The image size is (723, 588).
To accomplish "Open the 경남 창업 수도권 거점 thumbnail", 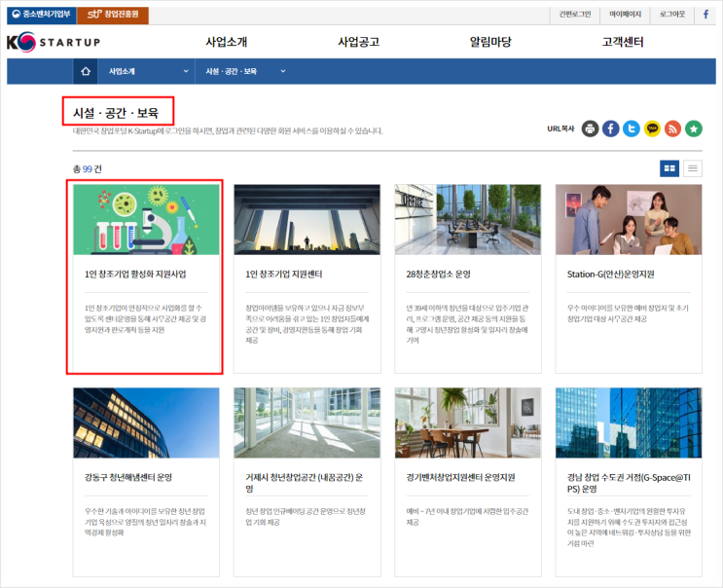I will 629,423.
